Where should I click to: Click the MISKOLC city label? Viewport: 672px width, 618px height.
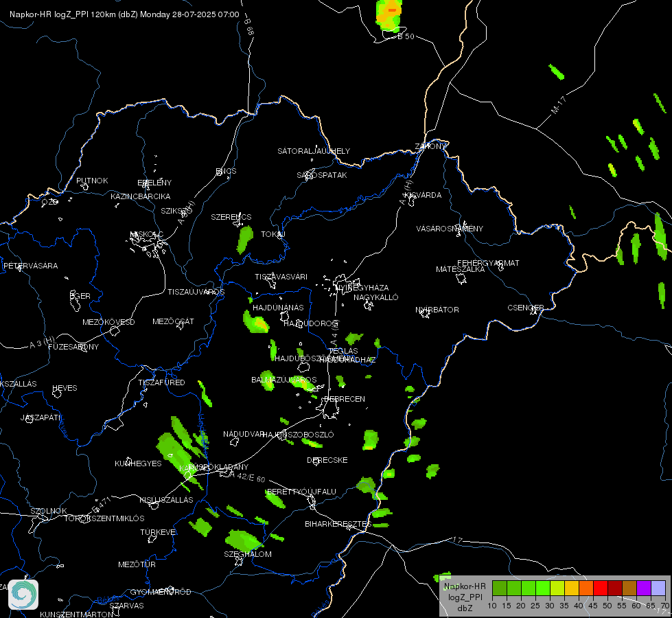click(147, 234)
